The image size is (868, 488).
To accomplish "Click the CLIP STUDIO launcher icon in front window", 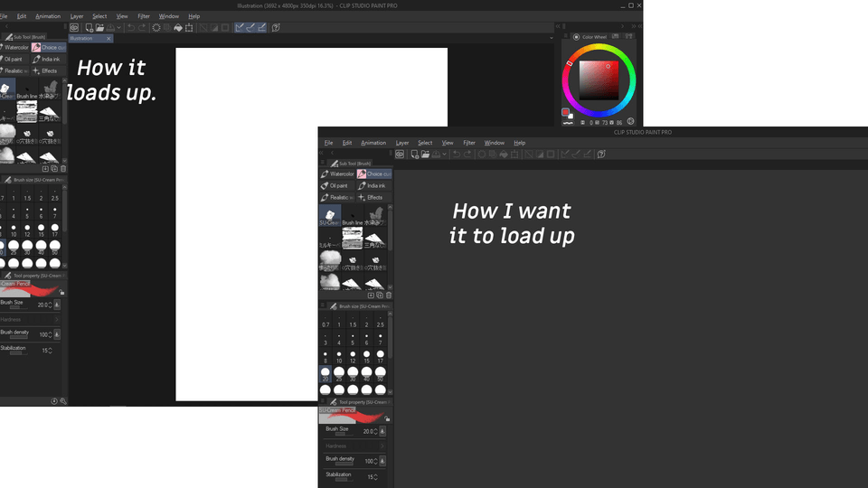I will point(399,155).
